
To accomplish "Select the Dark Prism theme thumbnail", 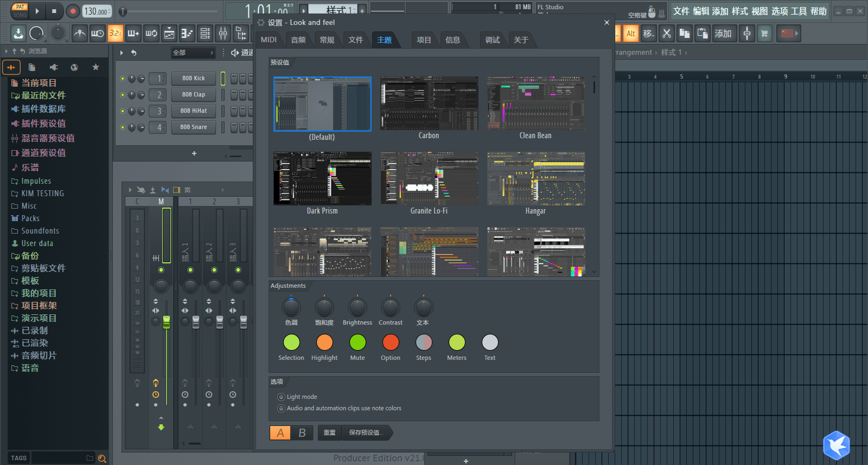I will point(322,178).
